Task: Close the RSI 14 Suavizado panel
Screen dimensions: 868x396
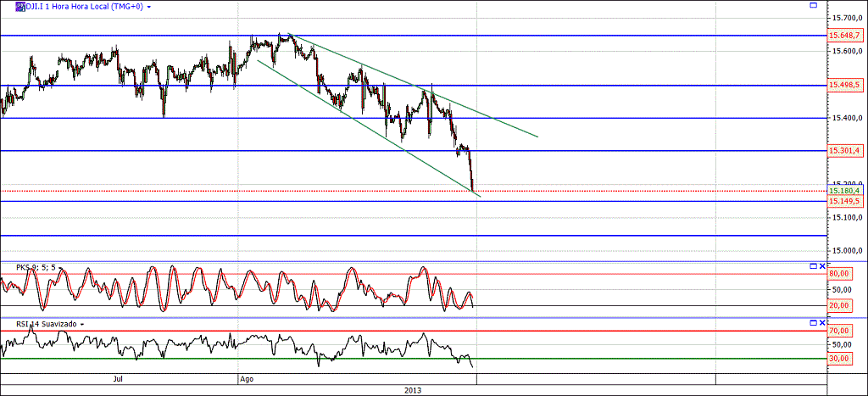Action: click(x=822, y=322)
